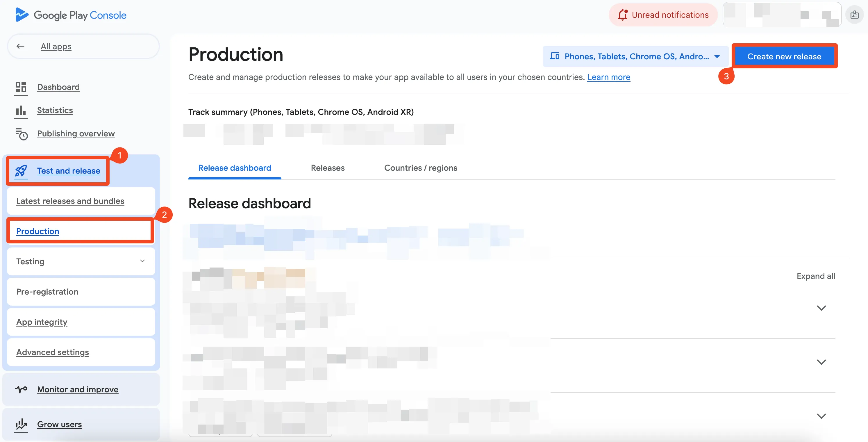Expand the third release dashboard row chevron
This screenshot has height=442, width=868.
[x=821, y=416]
